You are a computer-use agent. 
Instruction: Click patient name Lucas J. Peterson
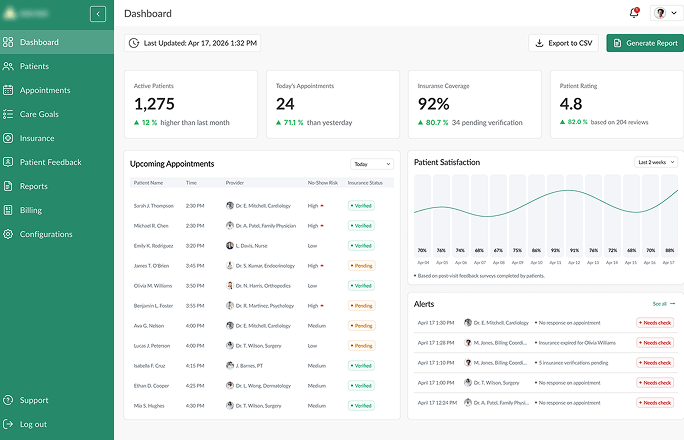coord(152,346)
